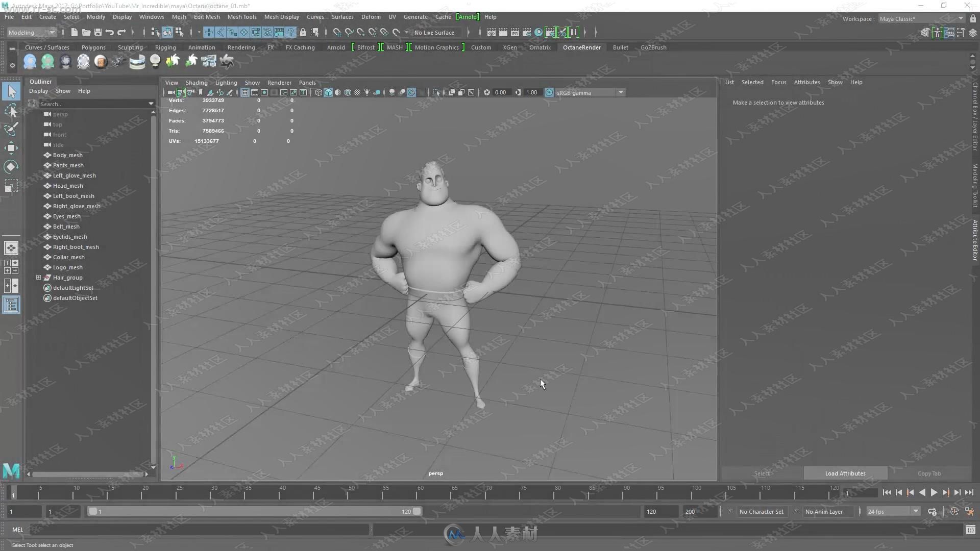Image resolution: width=980 pixels, height=551 pixels.
Task: Open the Rigging menu tab
Action: coord(165,47)
